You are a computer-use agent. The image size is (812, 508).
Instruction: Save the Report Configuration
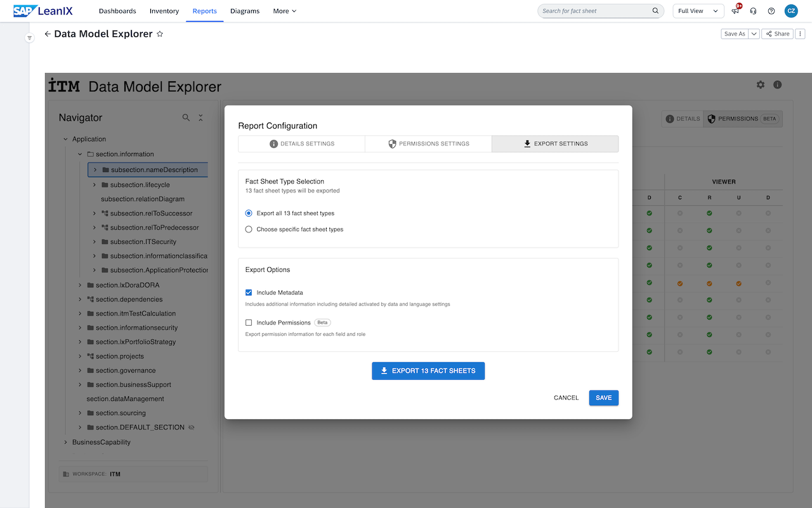[604, 398]
